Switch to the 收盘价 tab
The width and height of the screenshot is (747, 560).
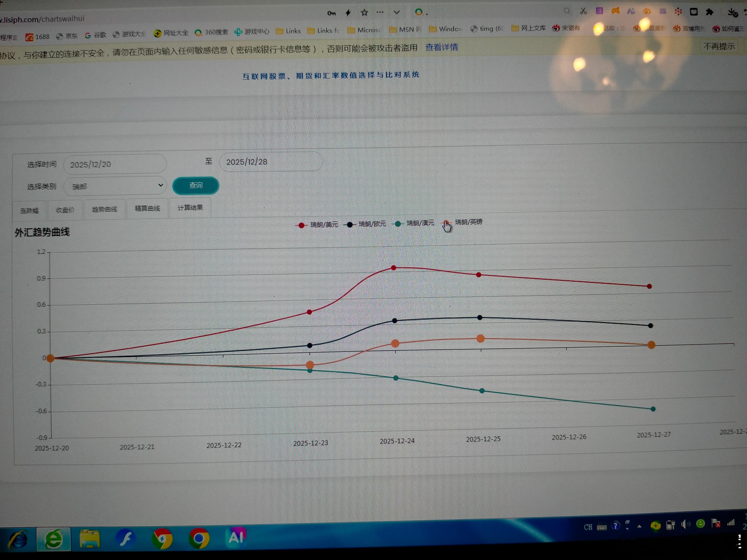[x=65, y=210]
